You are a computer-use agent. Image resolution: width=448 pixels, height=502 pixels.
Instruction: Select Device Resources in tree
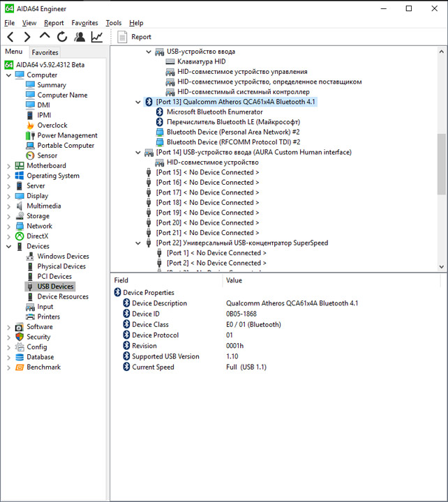(x=63, y=296)
